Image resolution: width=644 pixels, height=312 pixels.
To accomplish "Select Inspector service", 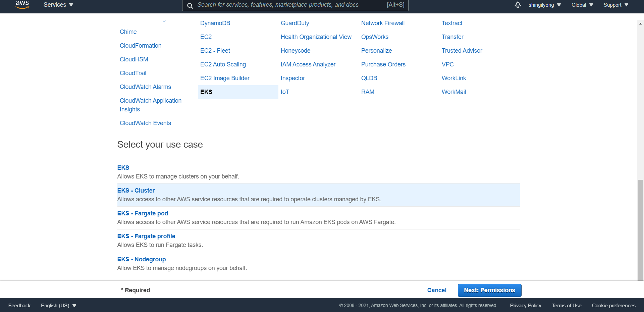I will click(x=293, y=78).
